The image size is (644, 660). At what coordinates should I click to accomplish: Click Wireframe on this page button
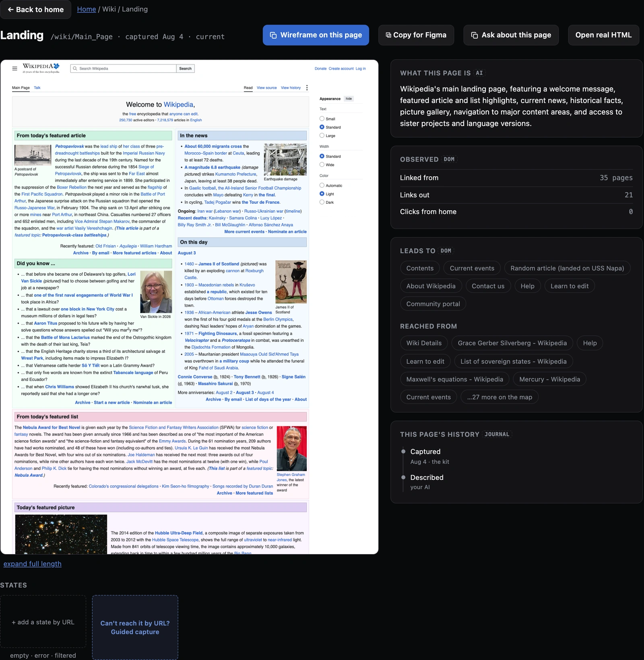[316, 35]
